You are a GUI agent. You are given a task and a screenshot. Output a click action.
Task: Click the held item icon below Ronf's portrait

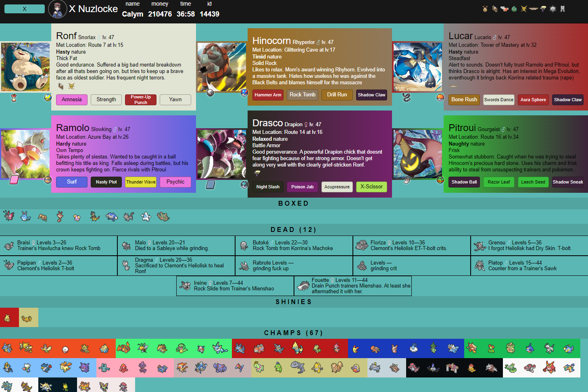click(14, 98)
